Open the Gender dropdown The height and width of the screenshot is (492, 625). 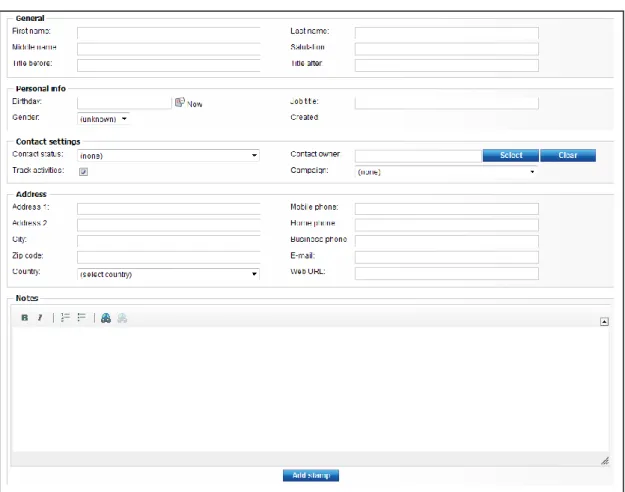(103, 119)
